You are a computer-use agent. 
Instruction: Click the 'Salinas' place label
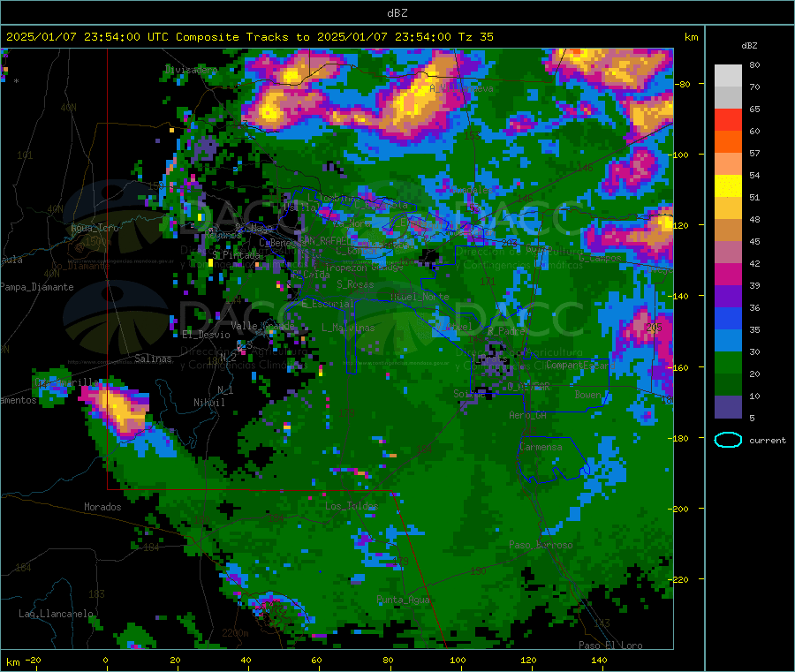click(153, 359)
